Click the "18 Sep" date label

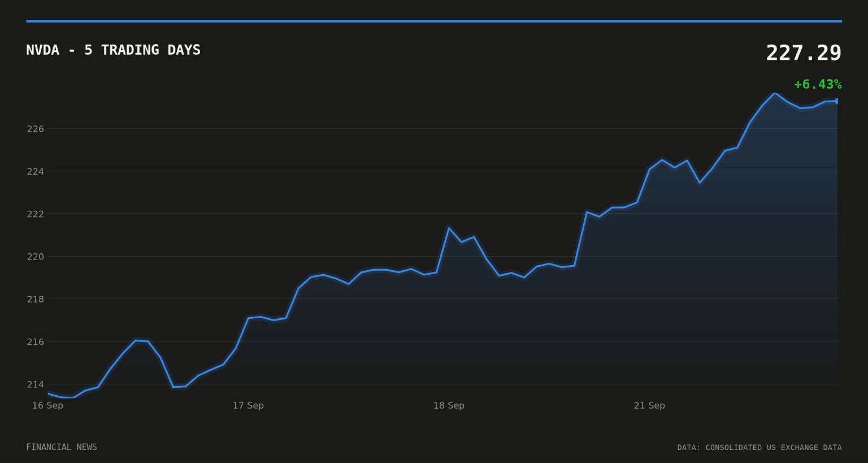click(449, 405)
